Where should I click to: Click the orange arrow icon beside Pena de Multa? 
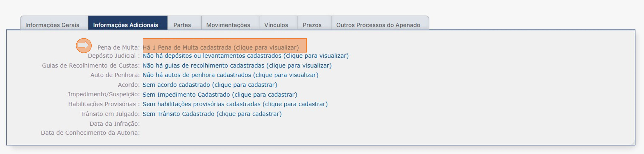point(84,45)
